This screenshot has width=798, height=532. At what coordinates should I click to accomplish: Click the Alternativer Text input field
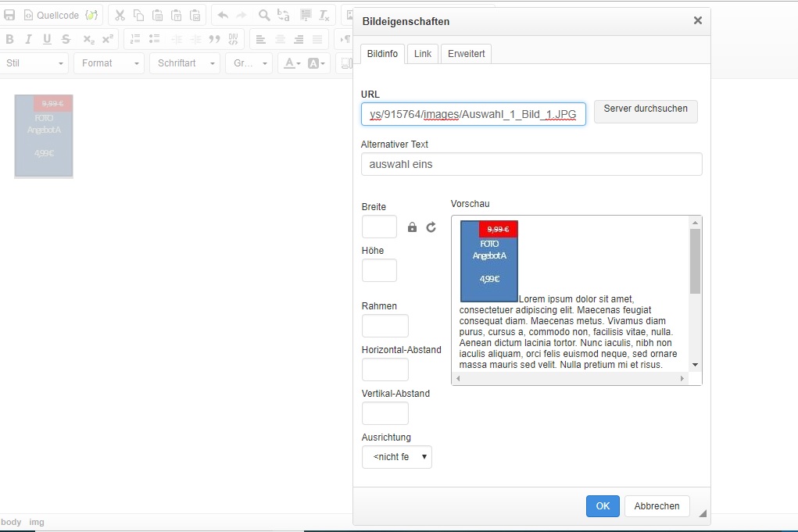click(x=531, y=164)
